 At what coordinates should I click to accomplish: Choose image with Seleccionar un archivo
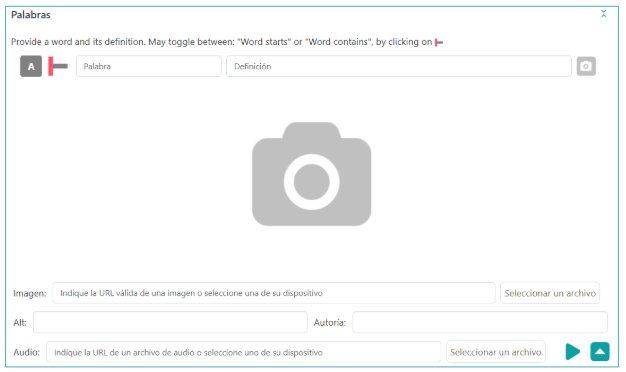click(x=550, y=293)
